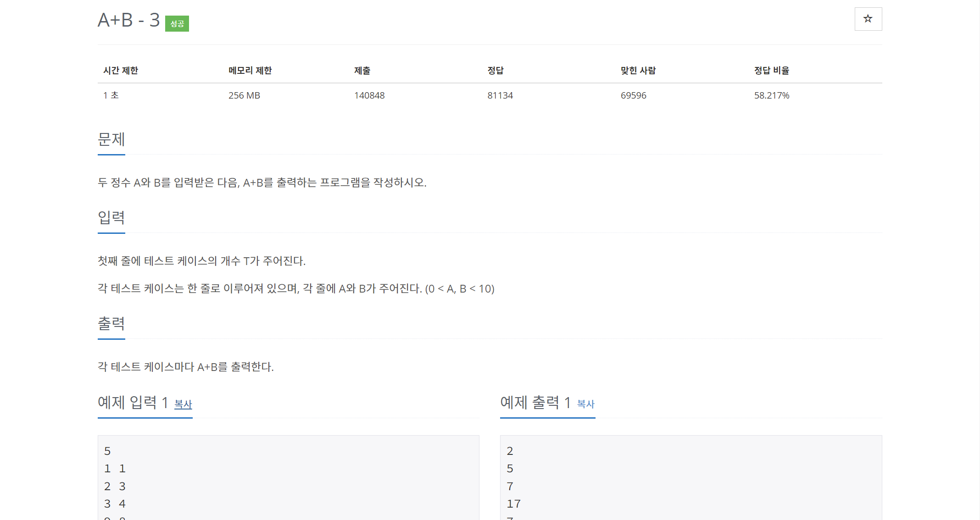The height and width of the screenshot is (520, 980).
Task: Click the A+B - 3 problem title
Action: point(128,20)
